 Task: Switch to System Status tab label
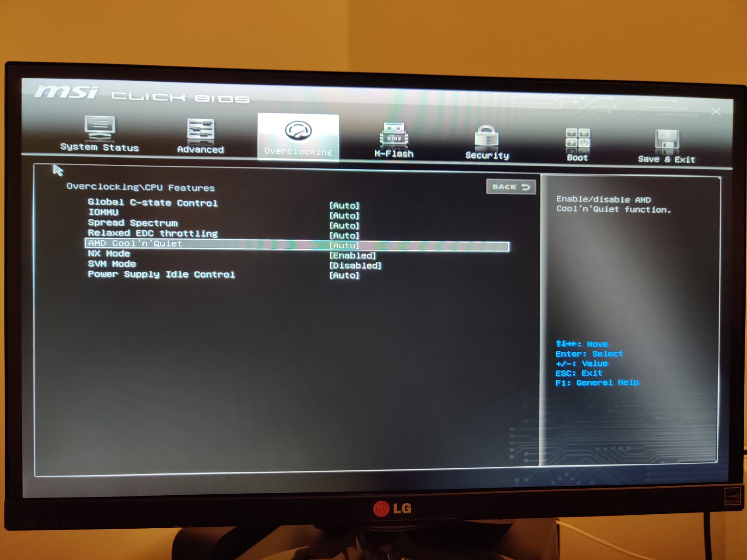pos(99,147)
